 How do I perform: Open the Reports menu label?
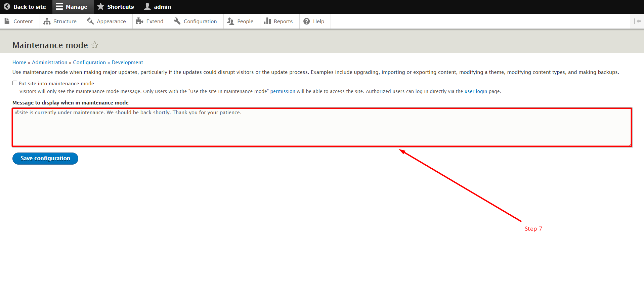pos(283,21)
